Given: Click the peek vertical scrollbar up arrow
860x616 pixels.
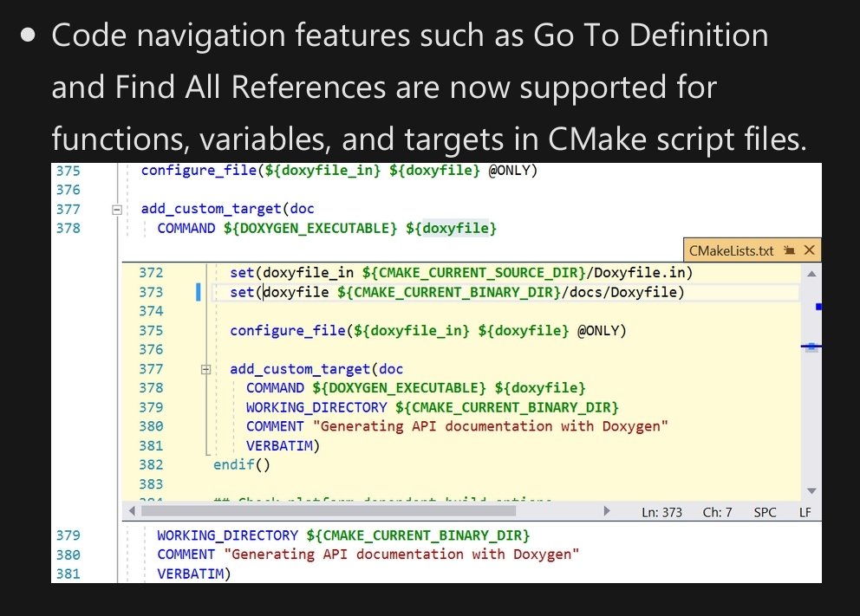Looking at the screenshot, I should (x=811, y=274).
